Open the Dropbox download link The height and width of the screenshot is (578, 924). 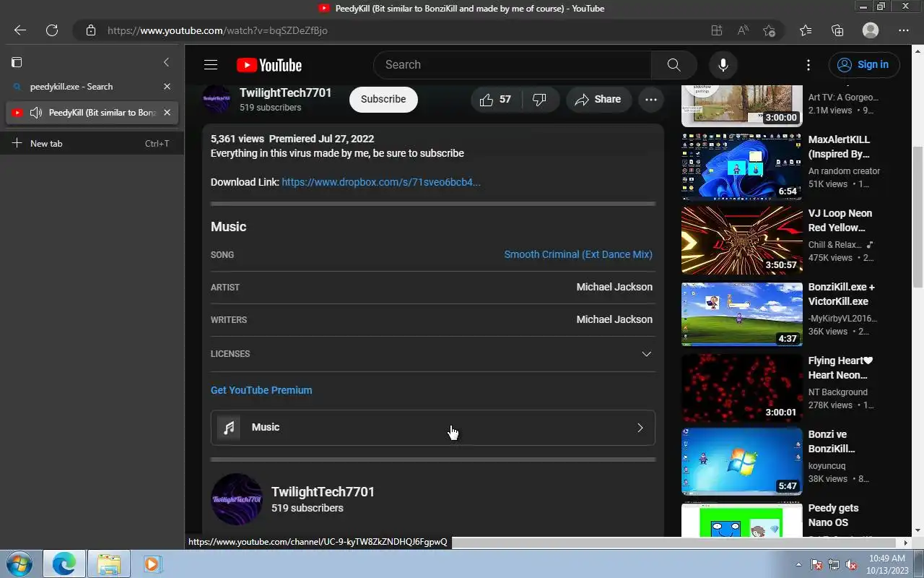click(x=381, y=182)
